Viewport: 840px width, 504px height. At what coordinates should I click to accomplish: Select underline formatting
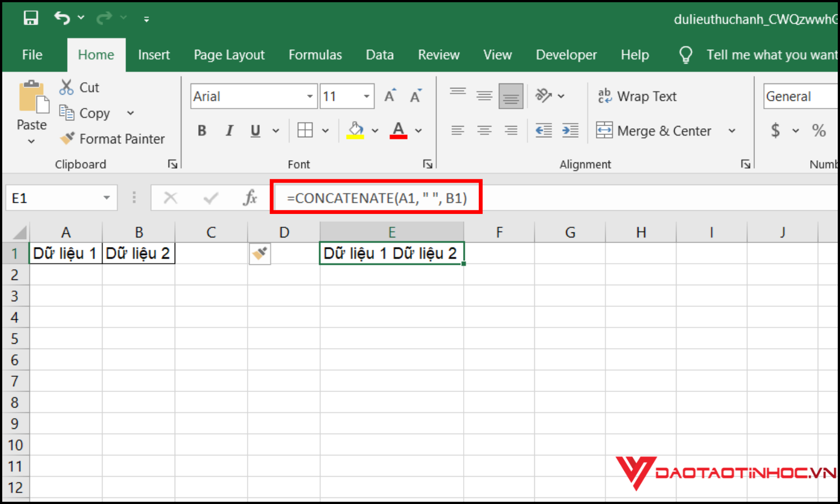pos(255,130)
